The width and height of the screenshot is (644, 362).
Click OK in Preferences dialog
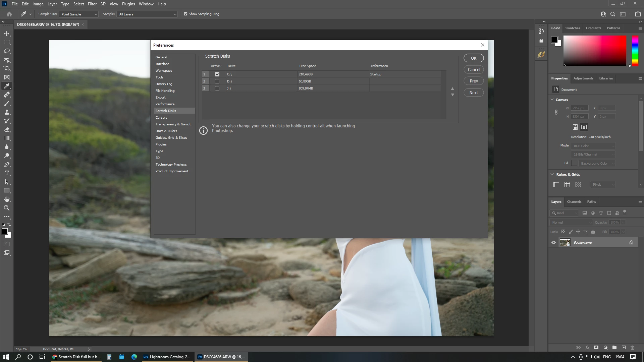(473, 58)
